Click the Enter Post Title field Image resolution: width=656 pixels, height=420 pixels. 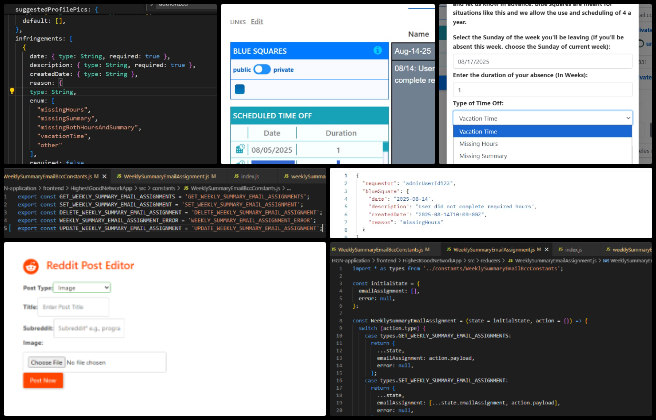pyautogui.click(x=73, y=307)
